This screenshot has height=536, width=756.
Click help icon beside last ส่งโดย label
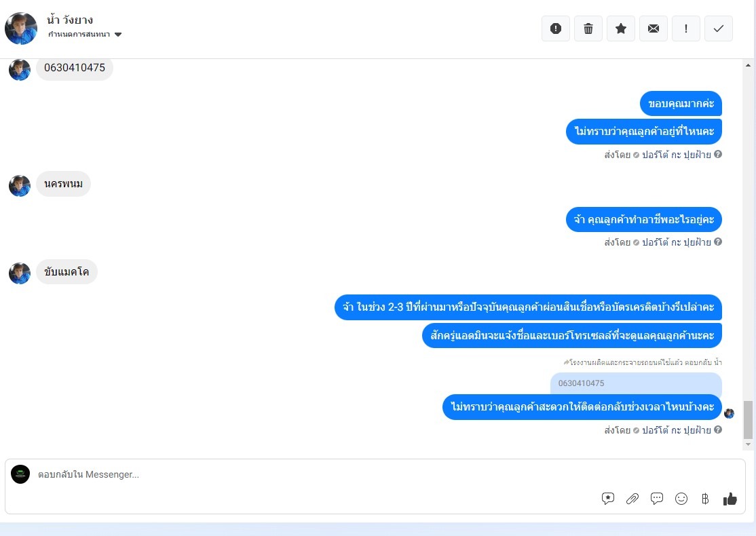(718, 429)
